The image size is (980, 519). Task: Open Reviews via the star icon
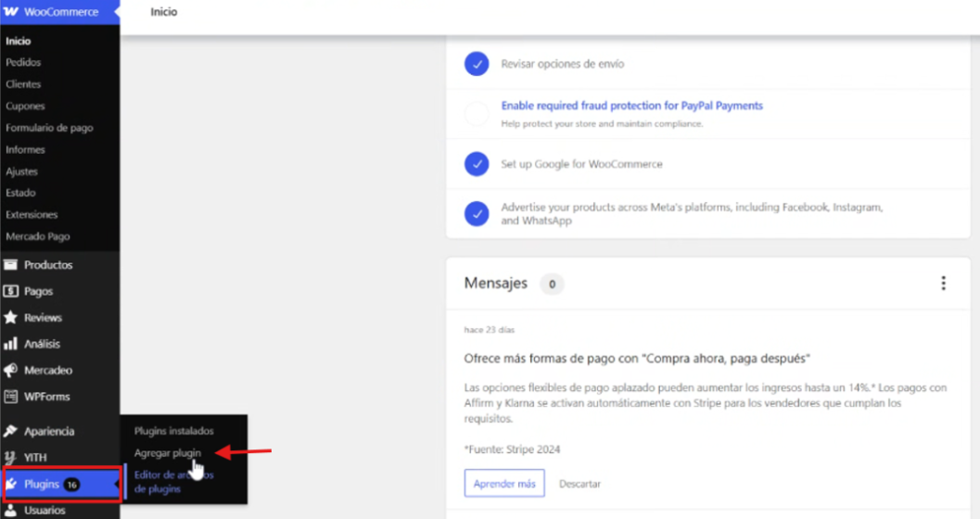[x=10, y=317]
